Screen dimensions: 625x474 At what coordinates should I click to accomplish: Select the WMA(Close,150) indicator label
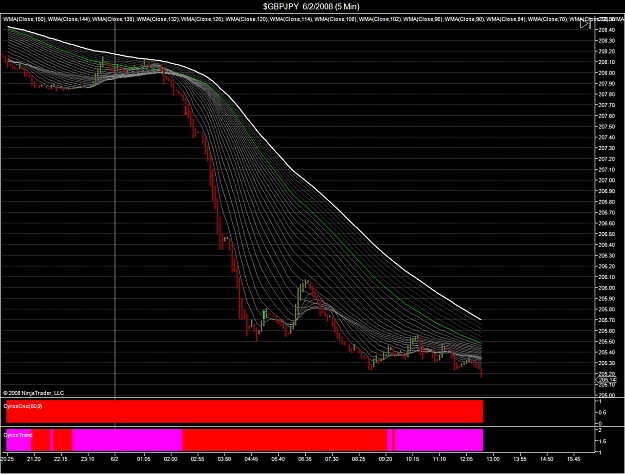[x=25, y=19]
